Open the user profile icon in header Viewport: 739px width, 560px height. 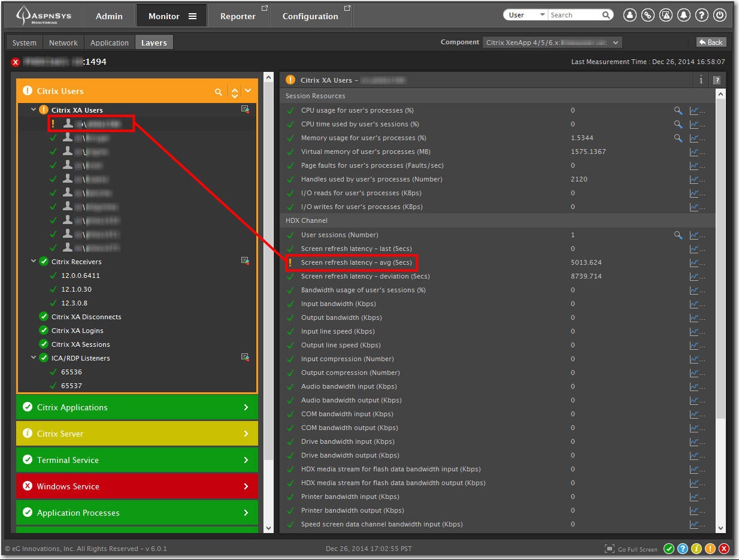(629, 16)
